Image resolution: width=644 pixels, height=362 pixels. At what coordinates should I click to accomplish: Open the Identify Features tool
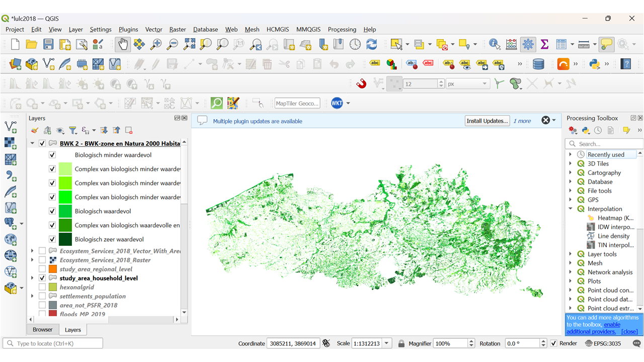coord(495,44)
